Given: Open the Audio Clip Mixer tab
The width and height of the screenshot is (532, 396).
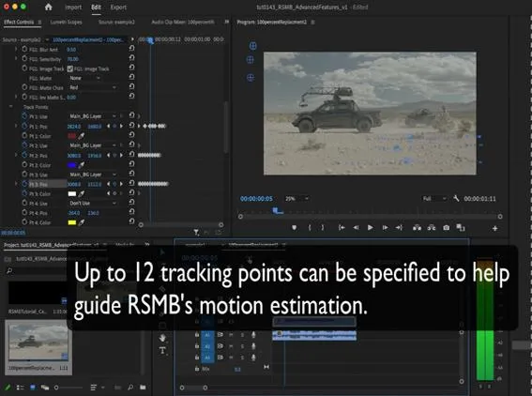Looking at the screenshot, I should tap(183, 23).
